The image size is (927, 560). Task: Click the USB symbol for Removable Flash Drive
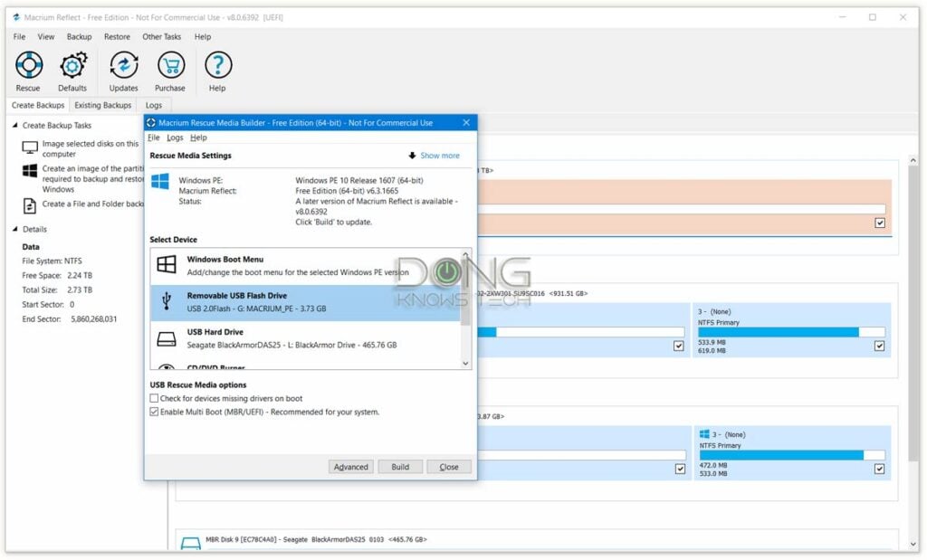tap(167, 300)
